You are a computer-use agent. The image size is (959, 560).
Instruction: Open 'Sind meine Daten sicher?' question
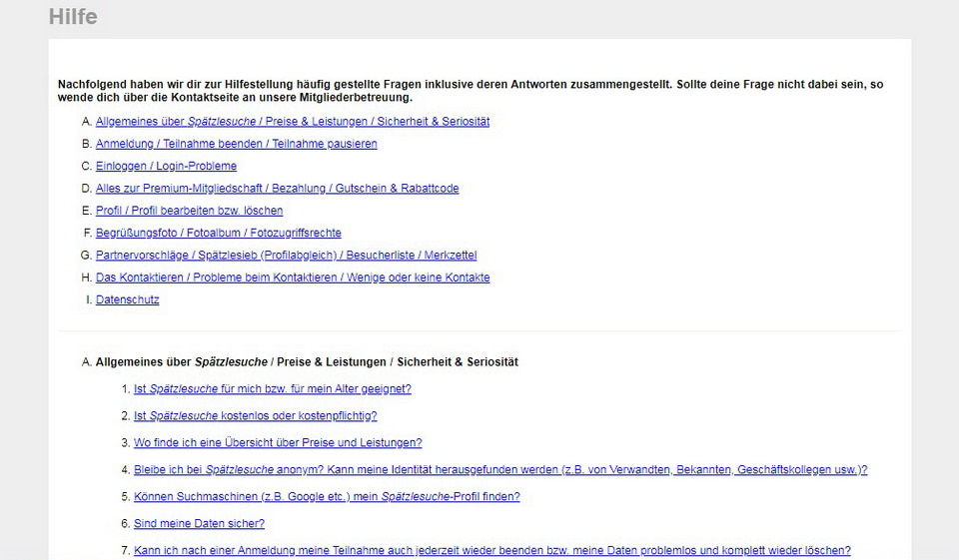pos(199,524)
